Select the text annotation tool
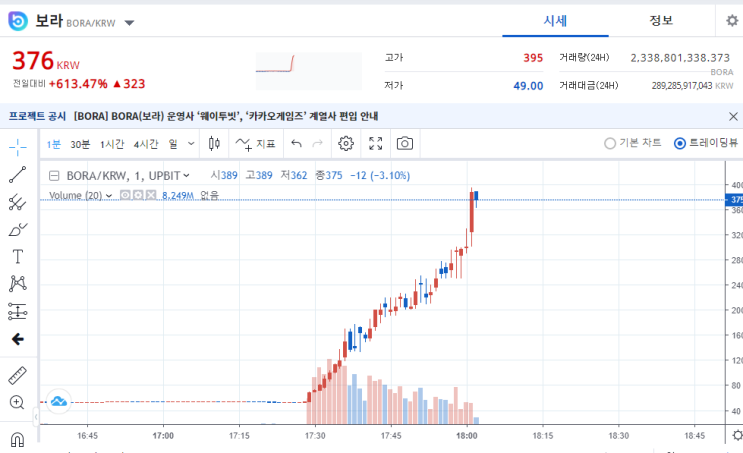The width and height of the screenshot is (743, 453). [x=18, y=257]
